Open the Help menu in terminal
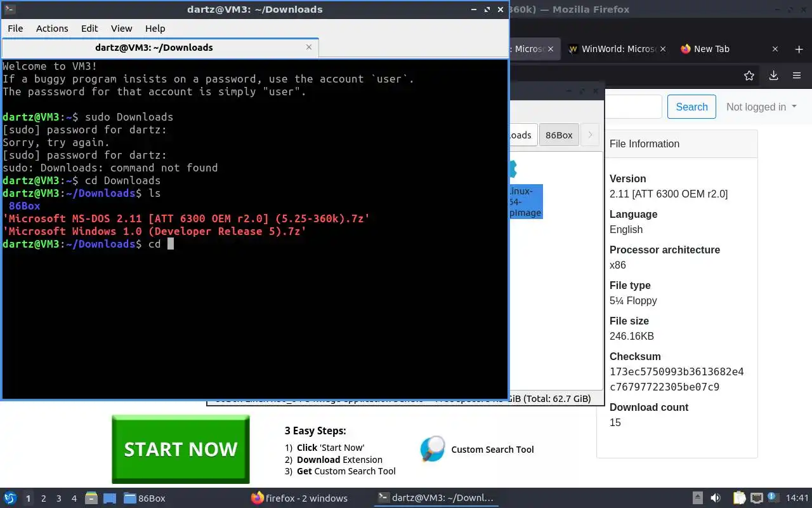 pyautogui.click(x=155, y=28)
